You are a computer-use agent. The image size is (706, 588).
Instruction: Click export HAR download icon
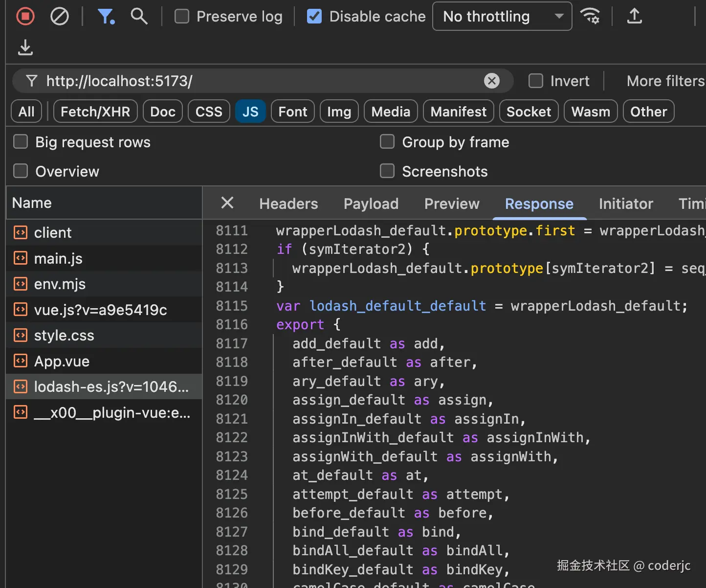pyautogui.click(x=25, y=47)
